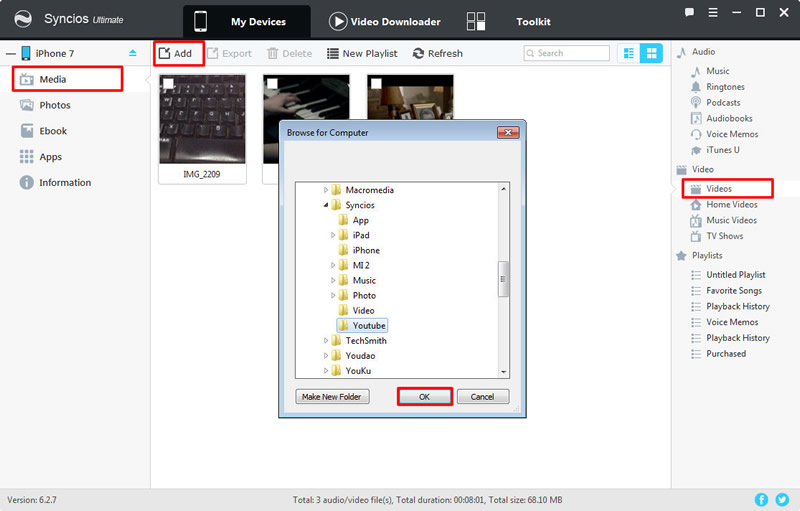Select Media in left sidebar
The image size is (800, 511).
pyautogui.click(x=67, y=79)
